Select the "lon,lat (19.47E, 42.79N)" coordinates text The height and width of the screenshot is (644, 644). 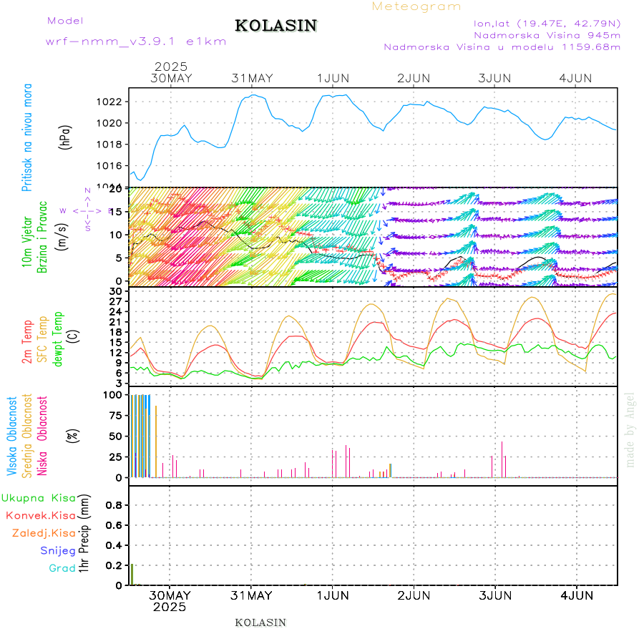click(x=547, y=24)
